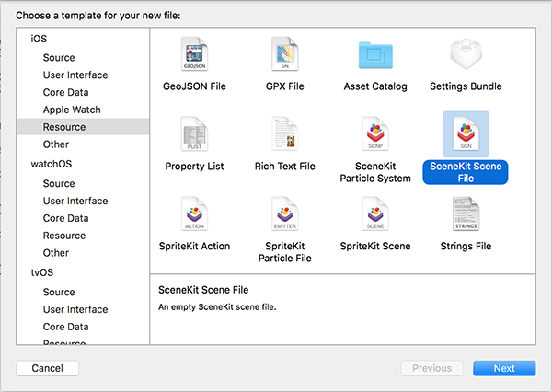The height and width of the screenshot is (392, 552).
Task: Click the 'Strings File' label
Action: [x=466, y=246]
